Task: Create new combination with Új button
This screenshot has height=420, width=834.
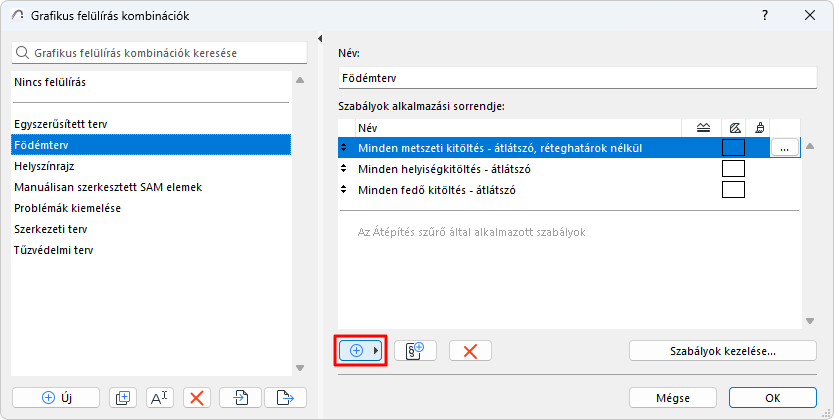Action: 56,398
